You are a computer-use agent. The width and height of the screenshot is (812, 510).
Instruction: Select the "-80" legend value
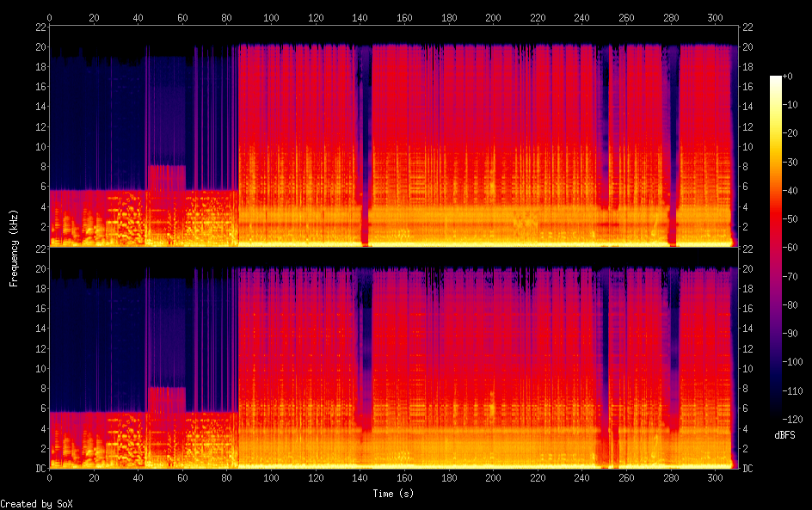(x=790, y=305)
